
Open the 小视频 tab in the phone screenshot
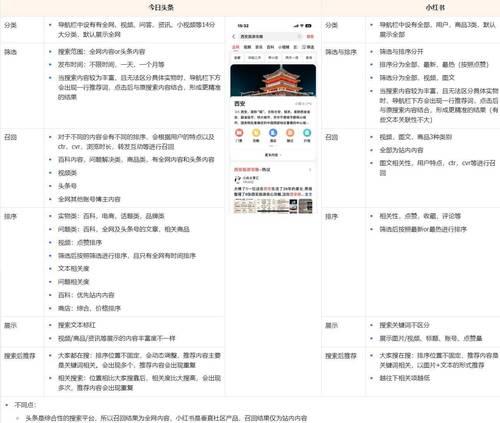[283, 47]
